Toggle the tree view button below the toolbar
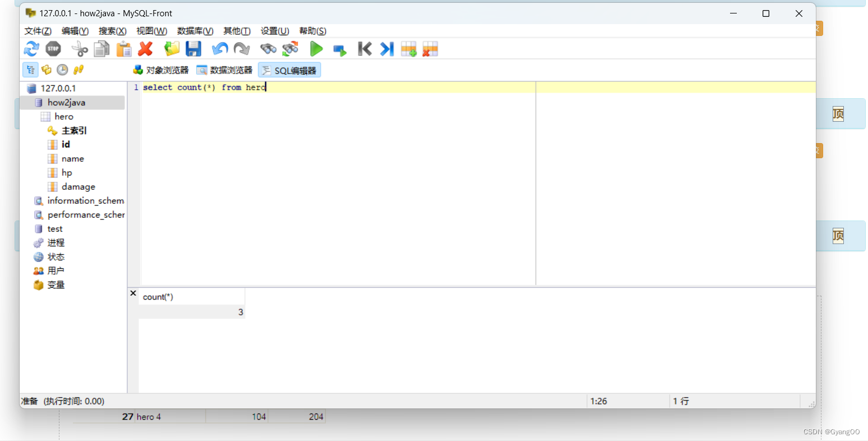The height and width of the screenshot is (441, 868). [x=30, y=70]
